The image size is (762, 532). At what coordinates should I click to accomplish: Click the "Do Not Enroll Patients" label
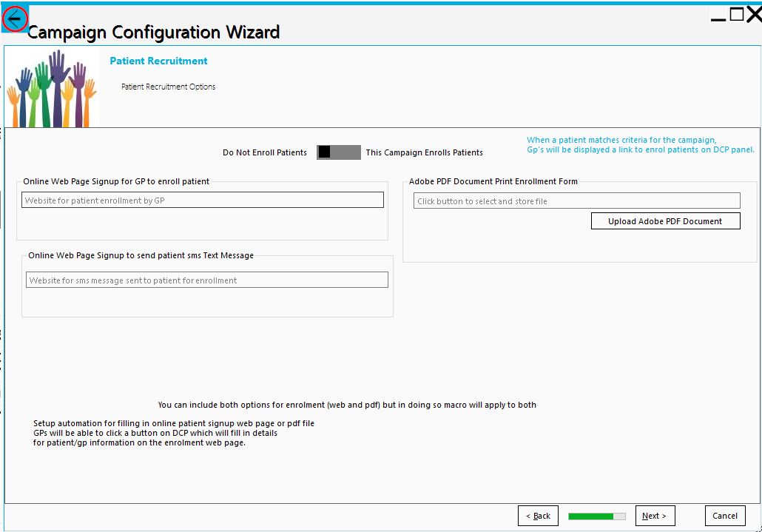pos(265,152)
